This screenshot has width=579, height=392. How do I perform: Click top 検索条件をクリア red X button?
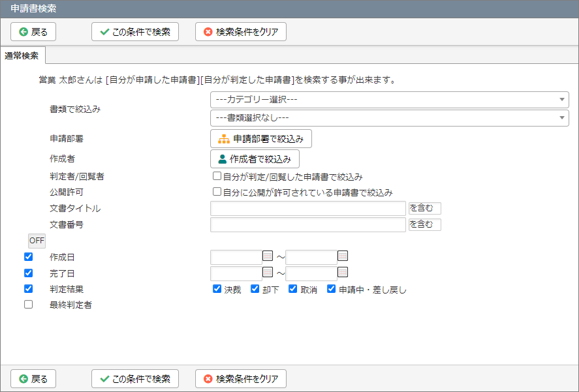(241, 32)
